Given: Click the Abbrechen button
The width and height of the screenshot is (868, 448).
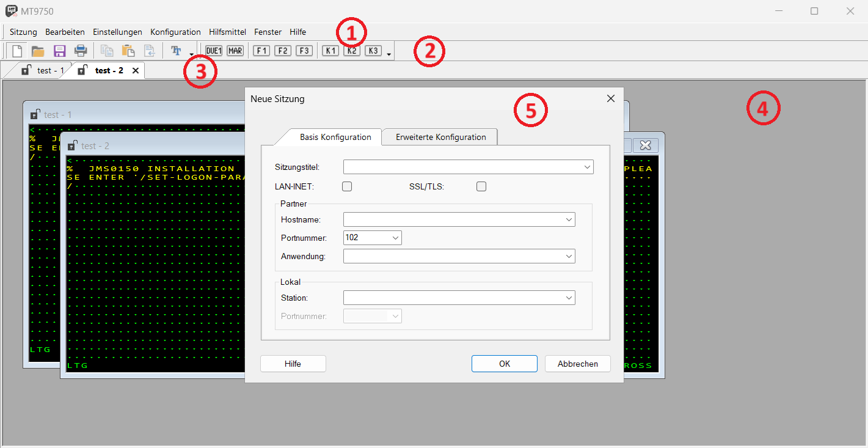Looking at the screenshot, I should coord(577,364).
